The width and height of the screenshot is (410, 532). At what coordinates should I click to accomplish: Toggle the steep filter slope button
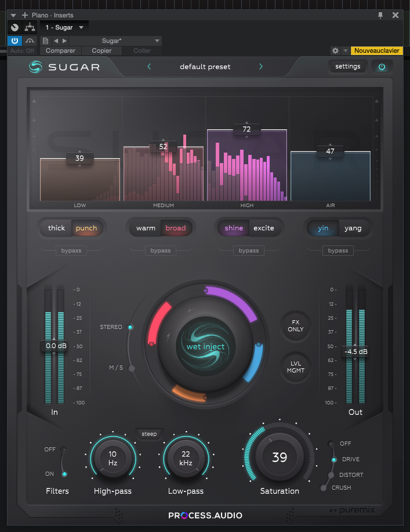click(x=149, y=434)
